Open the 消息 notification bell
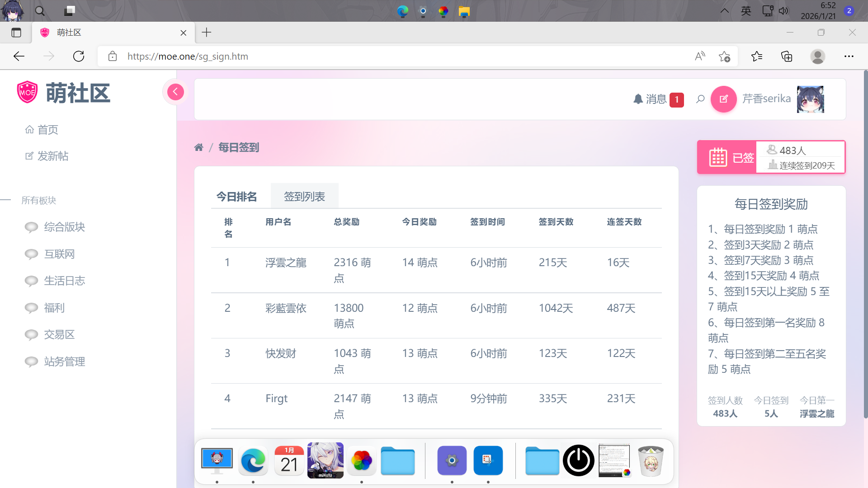This screenshot has width=868, height=488. pos(650,99)
